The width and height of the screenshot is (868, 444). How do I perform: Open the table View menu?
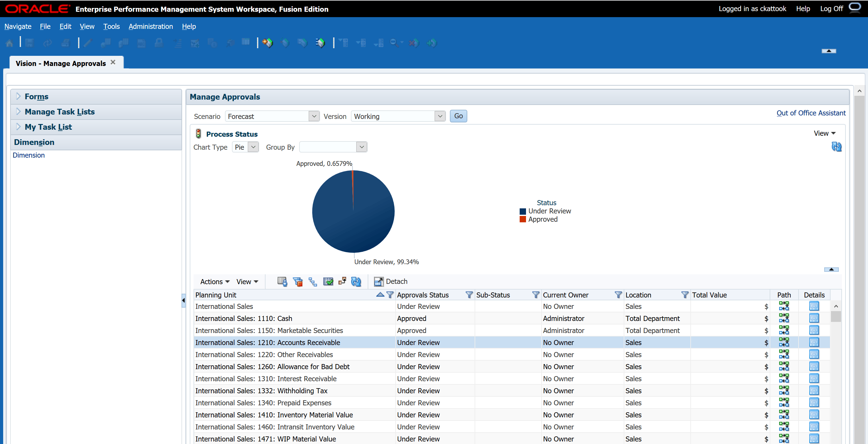click(x=247, y=282)
